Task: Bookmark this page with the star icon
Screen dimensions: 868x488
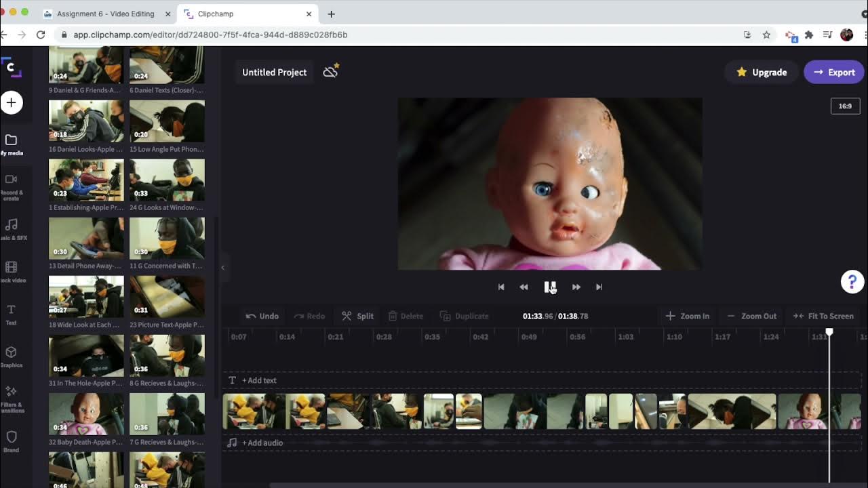Action: pyautogui.click(x=766, y=35)
